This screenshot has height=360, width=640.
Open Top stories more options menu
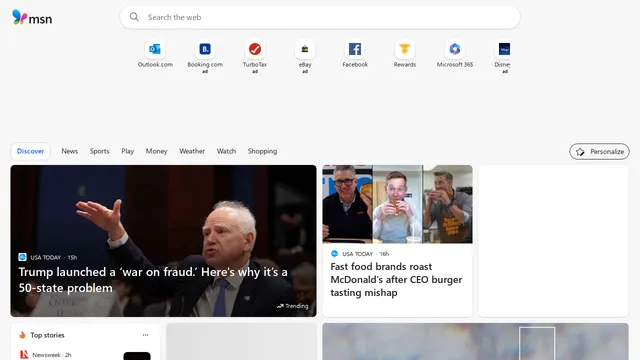[x=145, y=335]
